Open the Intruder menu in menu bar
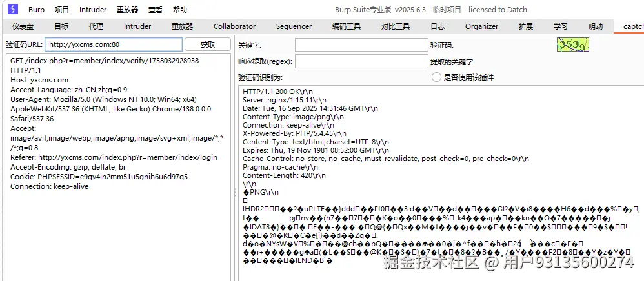The image size is (644, 281). point(93,10)
